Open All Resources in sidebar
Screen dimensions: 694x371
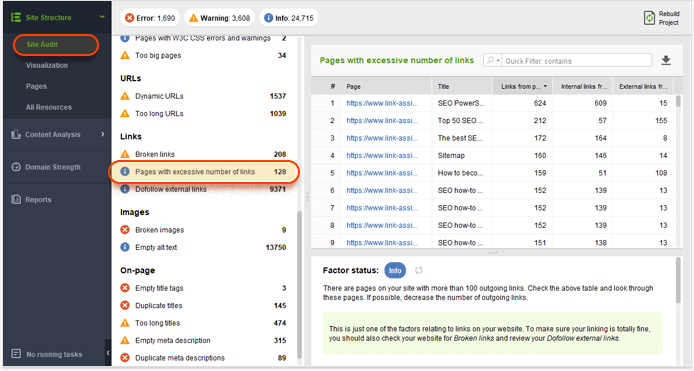49,107
